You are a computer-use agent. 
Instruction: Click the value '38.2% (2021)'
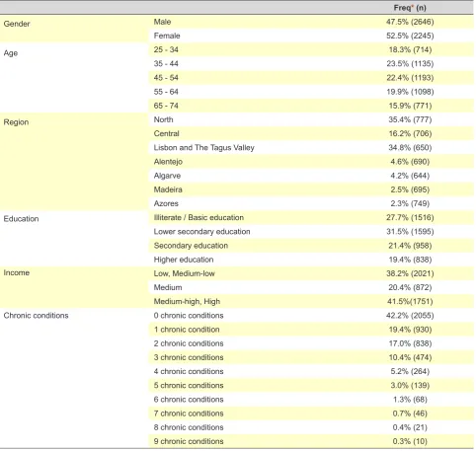(x=410, y=273)
